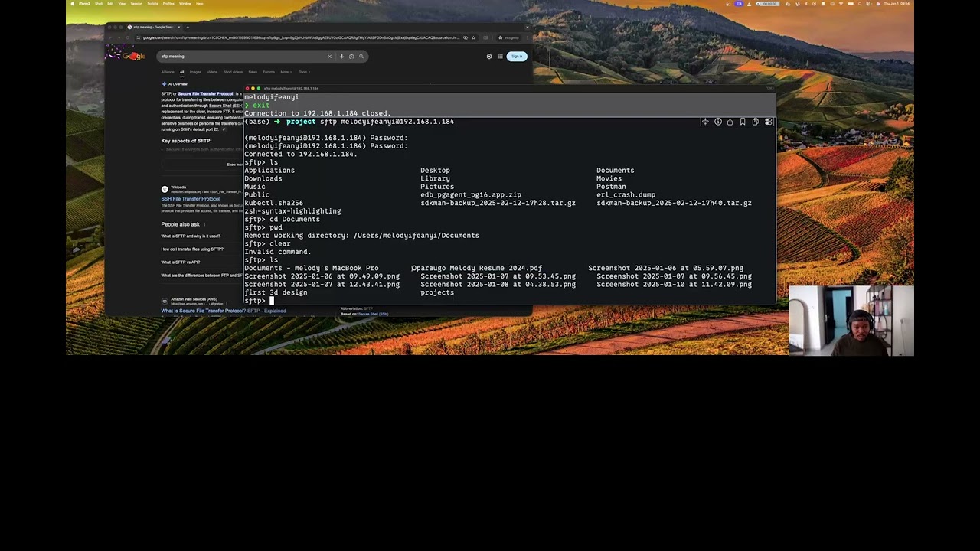Click the iTerm2 toolbar settings toggle icon
The width and height of the screenshot is (980, 551).
[x=768, y=122]
